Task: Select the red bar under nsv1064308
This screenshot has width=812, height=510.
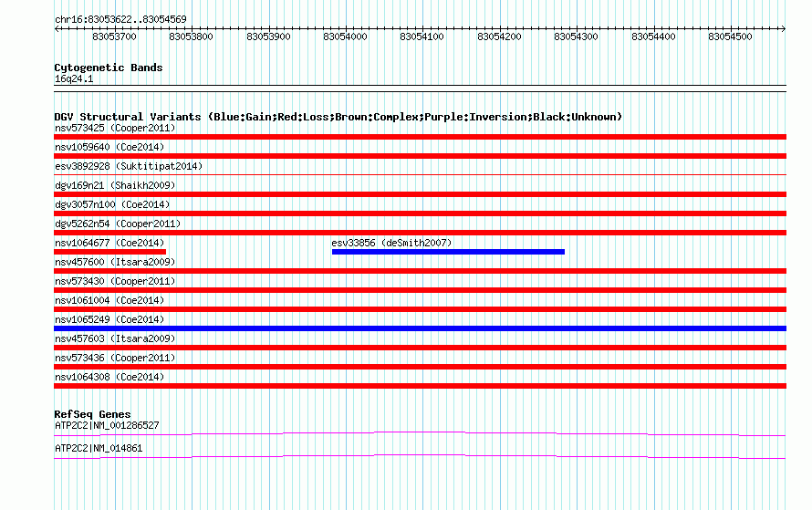Action: [420, 386]
